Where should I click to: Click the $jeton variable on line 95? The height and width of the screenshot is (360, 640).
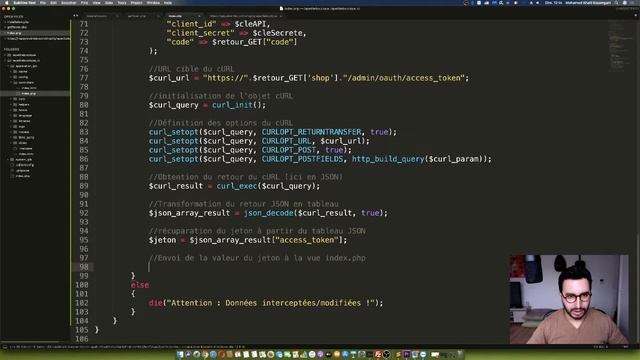point(162,240)
